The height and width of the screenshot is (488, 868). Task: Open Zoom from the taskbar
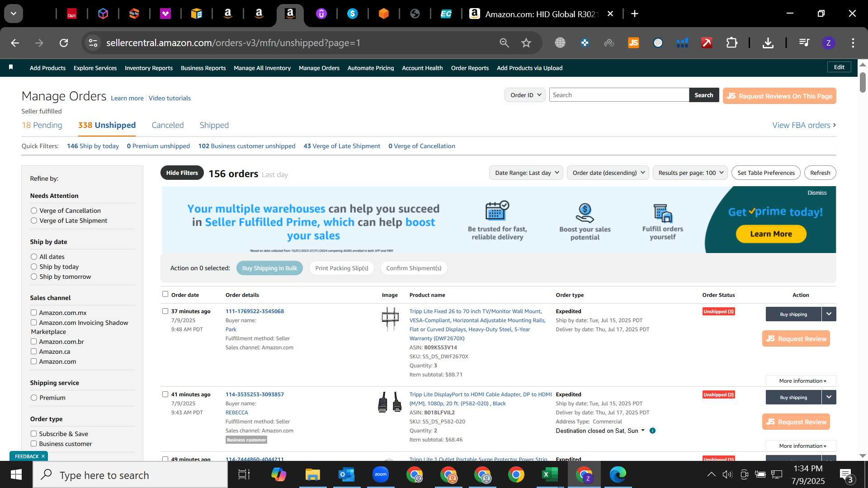(x=381, y=474)
